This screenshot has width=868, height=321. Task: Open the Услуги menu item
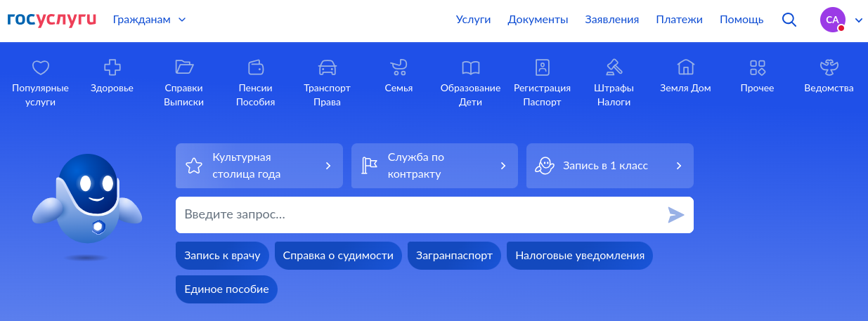tap(473, 20)
